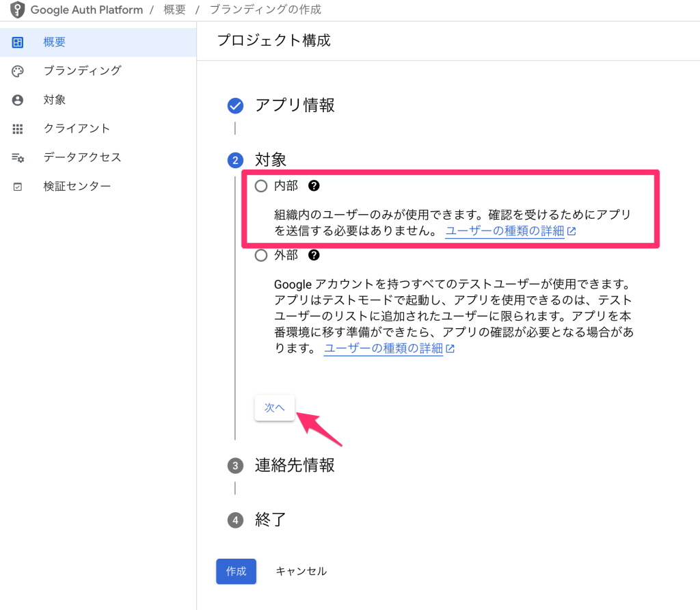Click the 次へ button
The height and width of the screenshot is (610, 700).
tap(275, 408)
